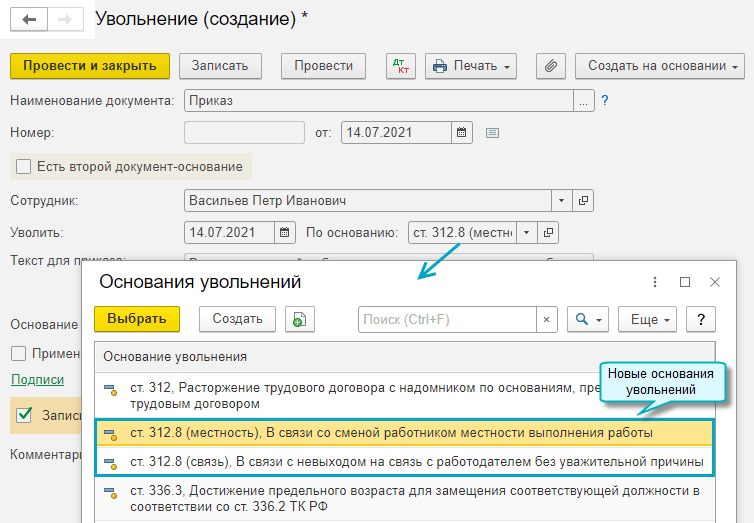Expand the 'Сотрудник' dropdown arrow

(561, 200)
